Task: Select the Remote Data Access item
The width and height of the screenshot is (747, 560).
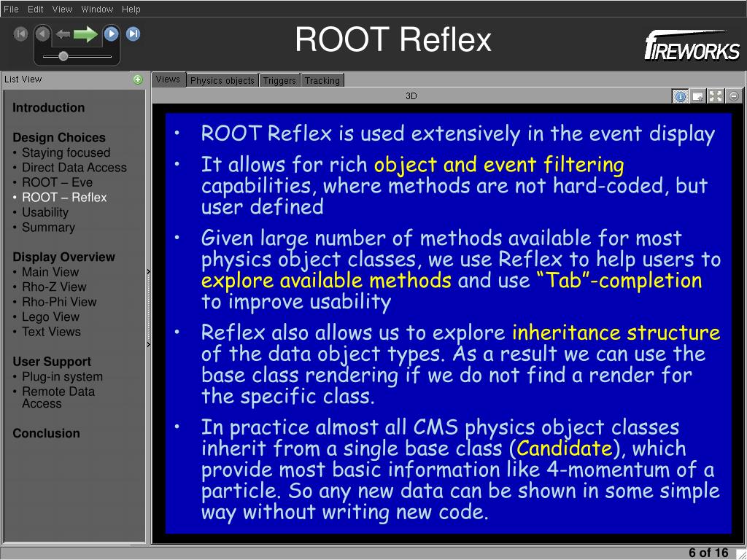Action: point(58,397)
